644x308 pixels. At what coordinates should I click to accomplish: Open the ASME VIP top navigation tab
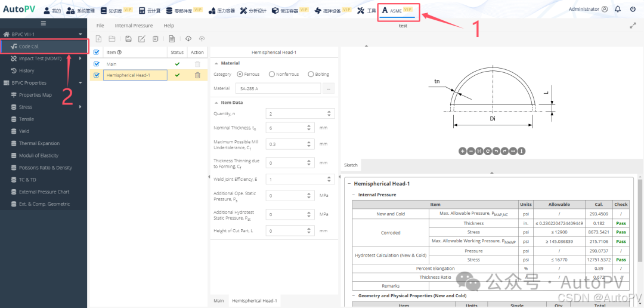point(398,10)
